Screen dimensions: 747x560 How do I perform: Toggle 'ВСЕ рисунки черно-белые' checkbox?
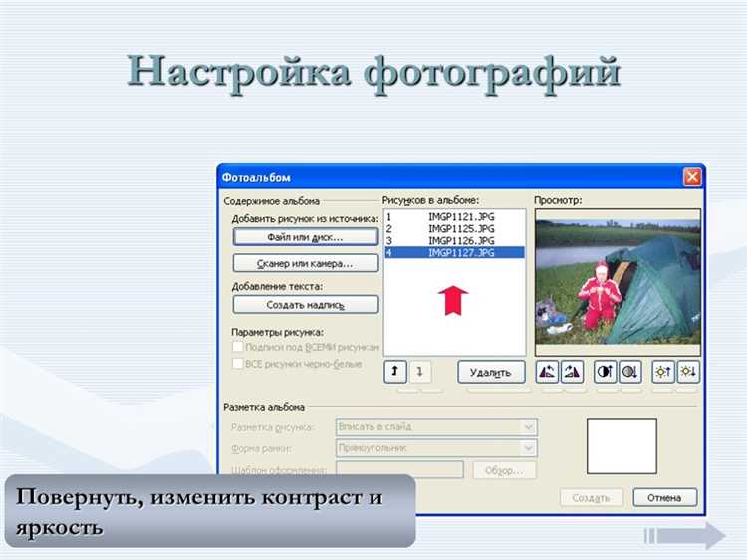[237, 364]
